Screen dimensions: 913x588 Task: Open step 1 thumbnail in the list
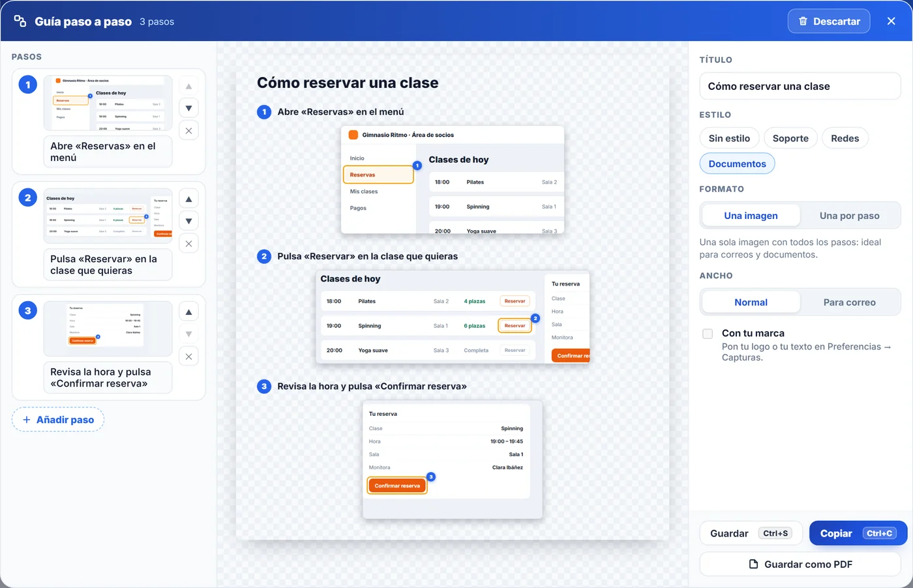point(108,103)
